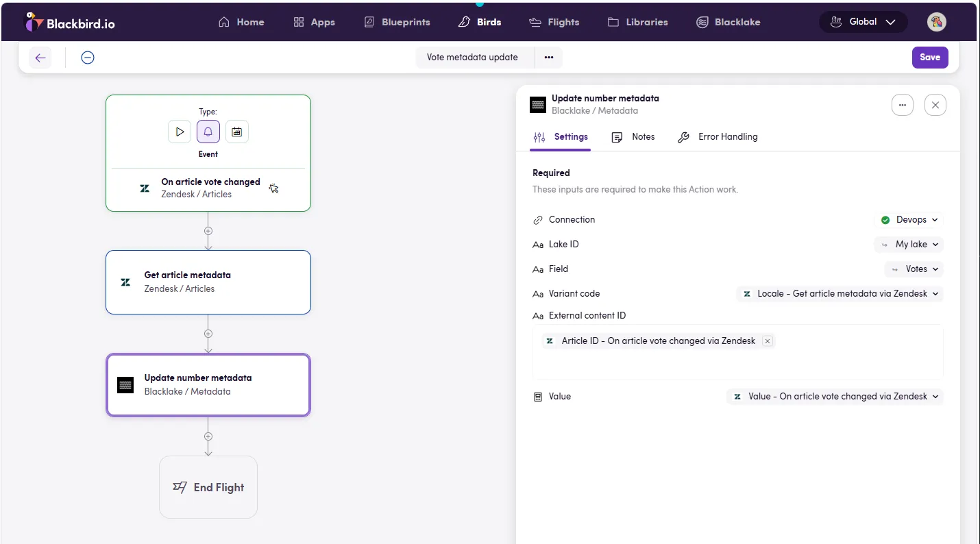Open the Lake ID dropdown
The height and width of the screenshot is (544, 980).
coord(909,245)
